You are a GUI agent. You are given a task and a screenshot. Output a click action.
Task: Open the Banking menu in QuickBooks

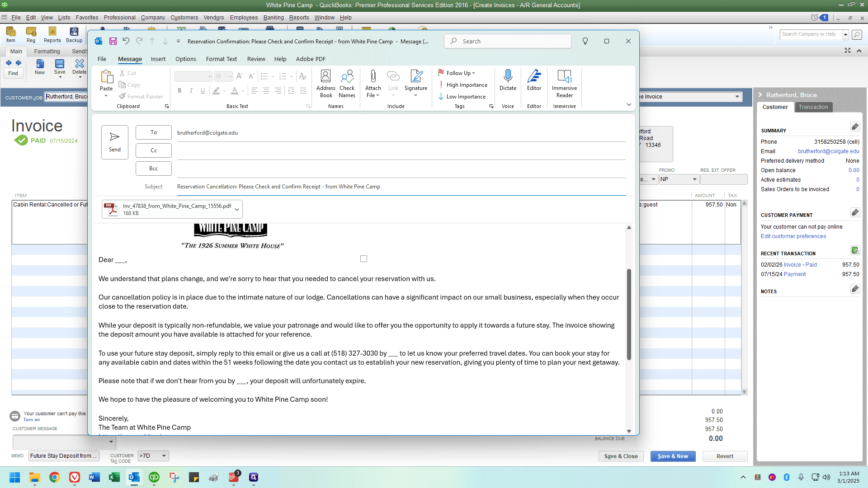[274, 18]
